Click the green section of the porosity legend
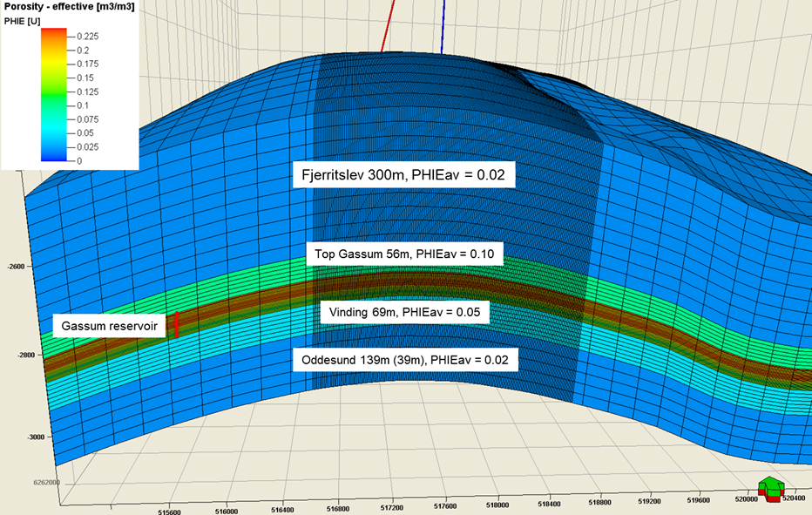 tap(54, 98)
